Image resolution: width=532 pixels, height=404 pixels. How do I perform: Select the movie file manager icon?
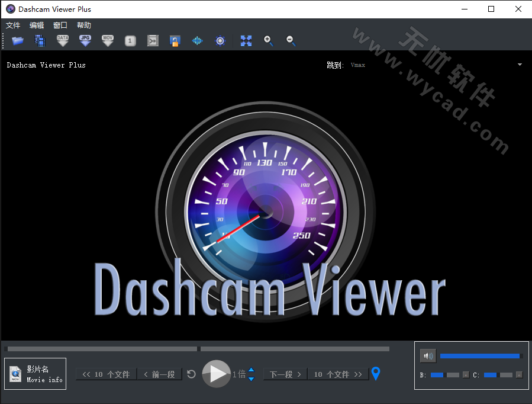coord(40,41)
